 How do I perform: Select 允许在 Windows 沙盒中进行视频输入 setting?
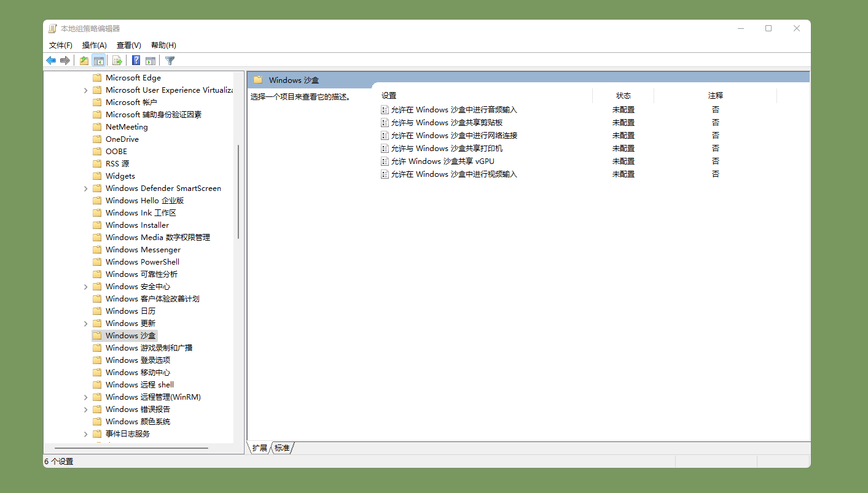454,174
